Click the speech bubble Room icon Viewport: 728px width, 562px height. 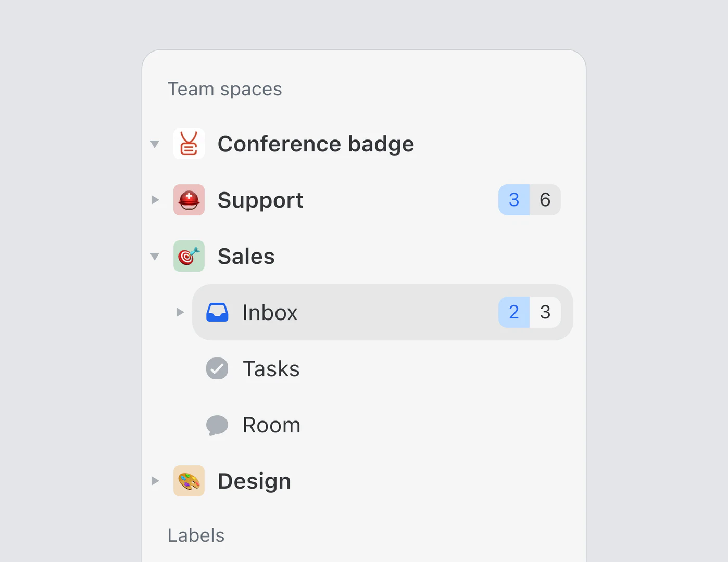pos(217,425)
